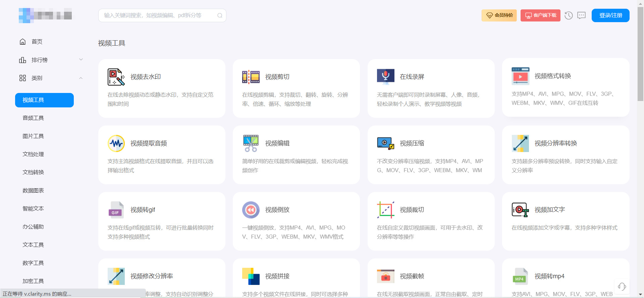The image size is (644, 298).
Task: Click the 视频倒放 rewind icon
Action: coord(251,210)
